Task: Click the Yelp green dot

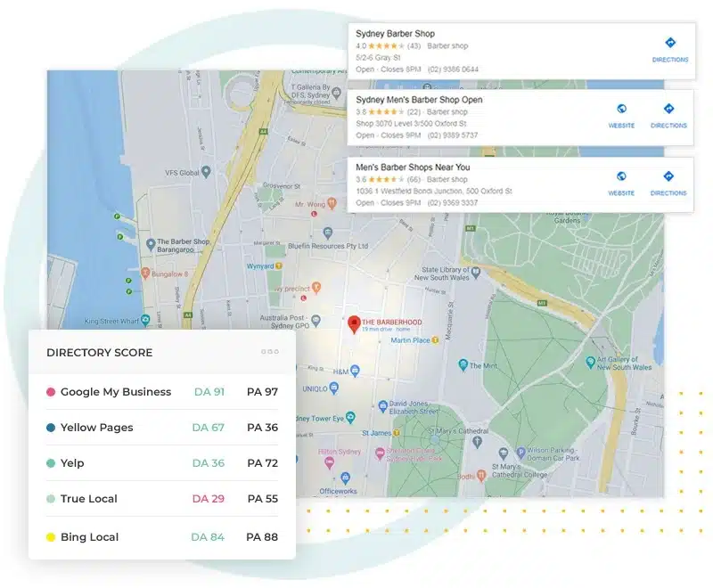Action: (51, 463)
